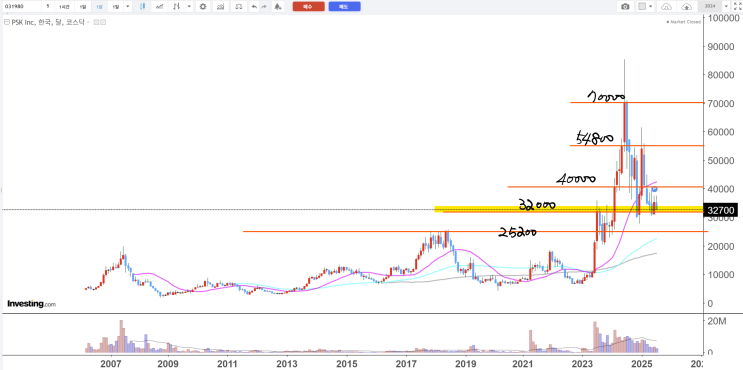Expand the dropdown arrow beside compare icon

(189, 7)
